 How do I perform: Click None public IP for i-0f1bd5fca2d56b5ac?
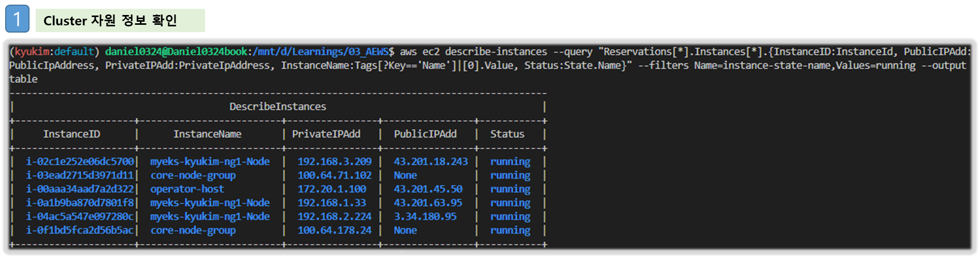(x=405, y=230)
